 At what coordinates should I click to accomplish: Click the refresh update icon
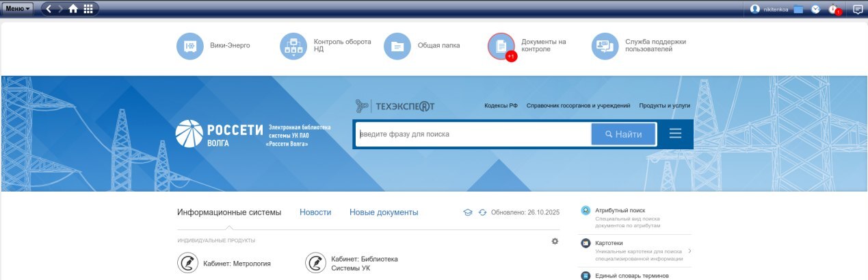482,213
